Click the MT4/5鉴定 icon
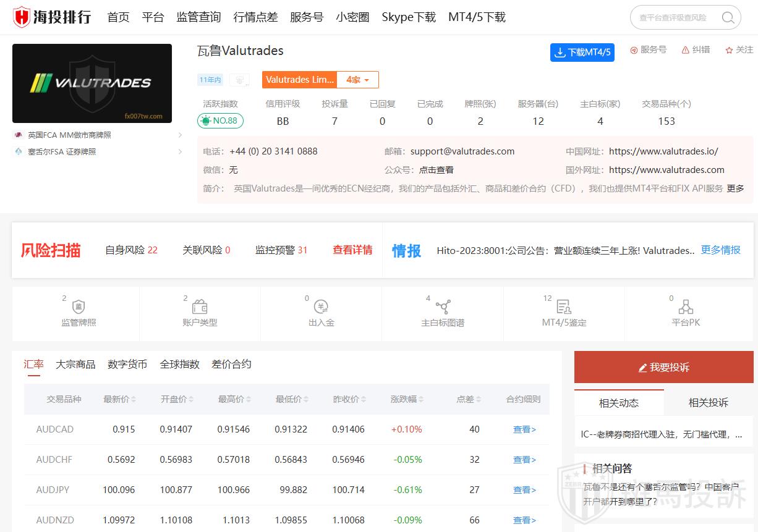Screen dimensions: 758x532 coord(564,307)
